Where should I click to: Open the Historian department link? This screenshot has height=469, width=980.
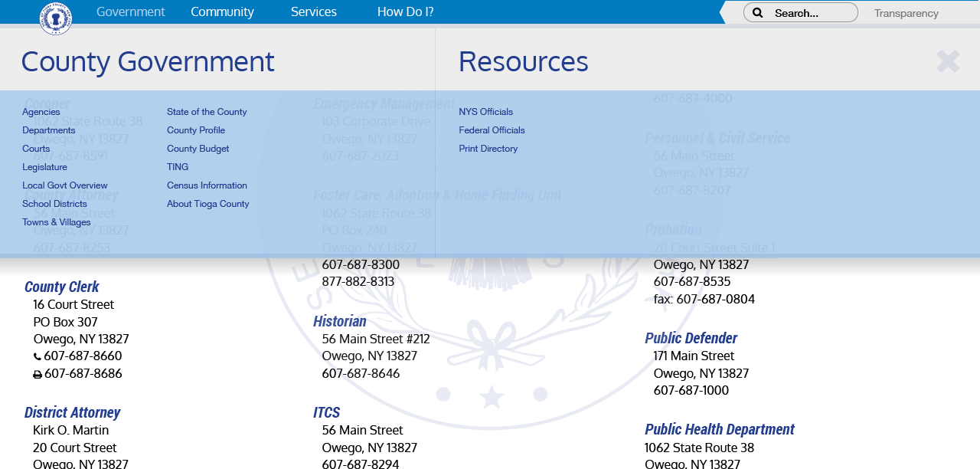(x=340, y=321)
